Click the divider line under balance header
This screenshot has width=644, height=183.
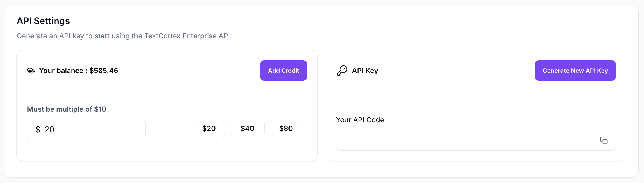(167, 89)
